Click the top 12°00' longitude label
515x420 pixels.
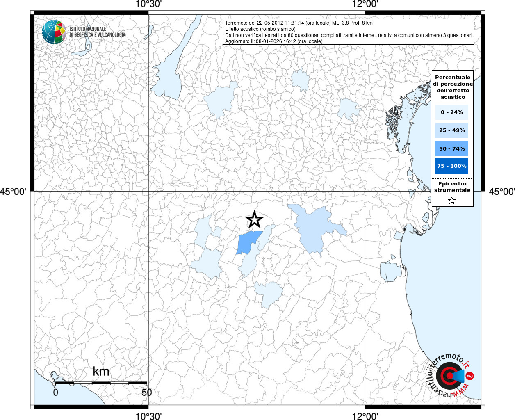coord(365,4)
